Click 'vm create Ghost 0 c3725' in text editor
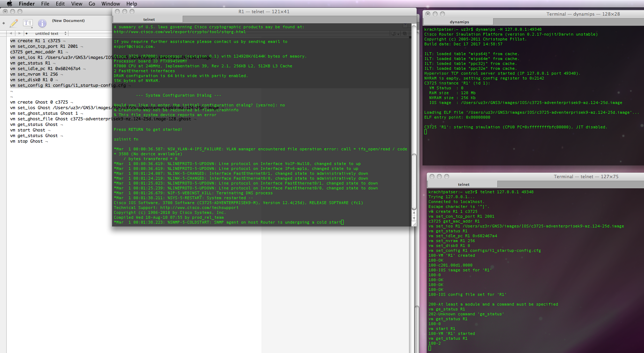 click(39, 102)
